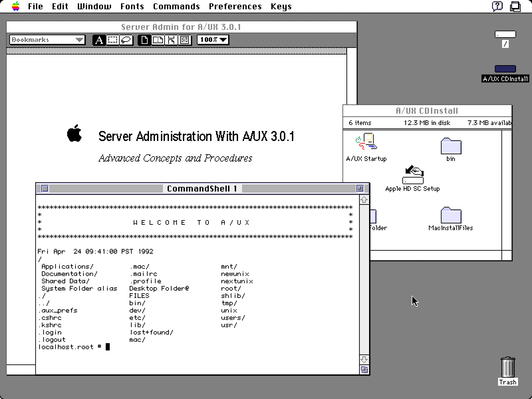Open the Balloon Help menu icon
Viewport: 532px width, 399px height.
click(497, 6)
